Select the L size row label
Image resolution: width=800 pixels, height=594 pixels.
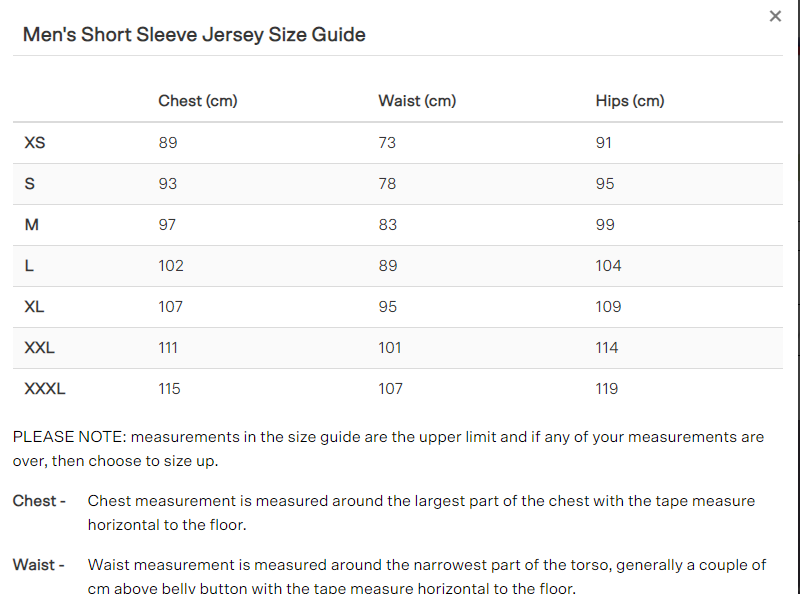28,266
